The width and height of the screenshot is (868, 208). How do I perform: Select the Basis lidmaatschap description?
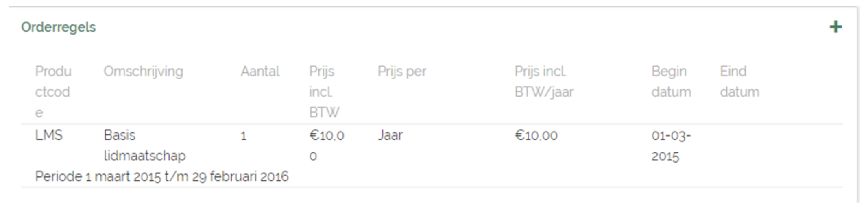click(144, 145)
